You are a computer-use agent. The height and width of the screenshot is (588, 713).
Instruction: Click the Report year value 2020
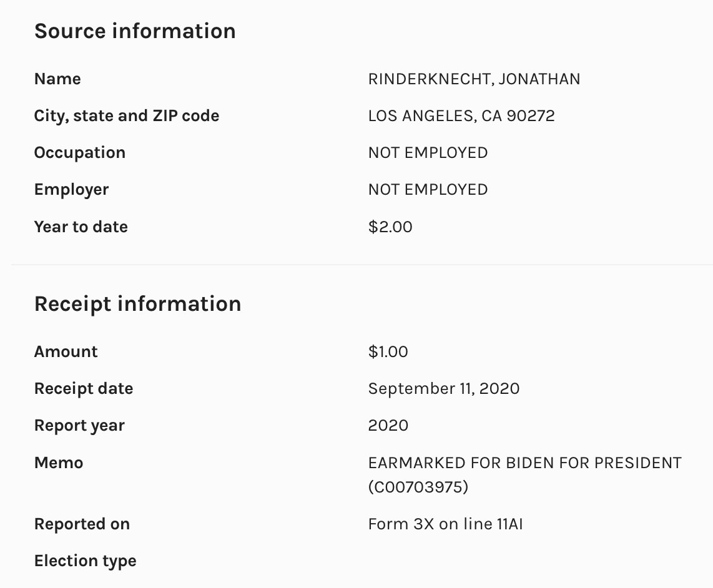[x=388, y=426]
